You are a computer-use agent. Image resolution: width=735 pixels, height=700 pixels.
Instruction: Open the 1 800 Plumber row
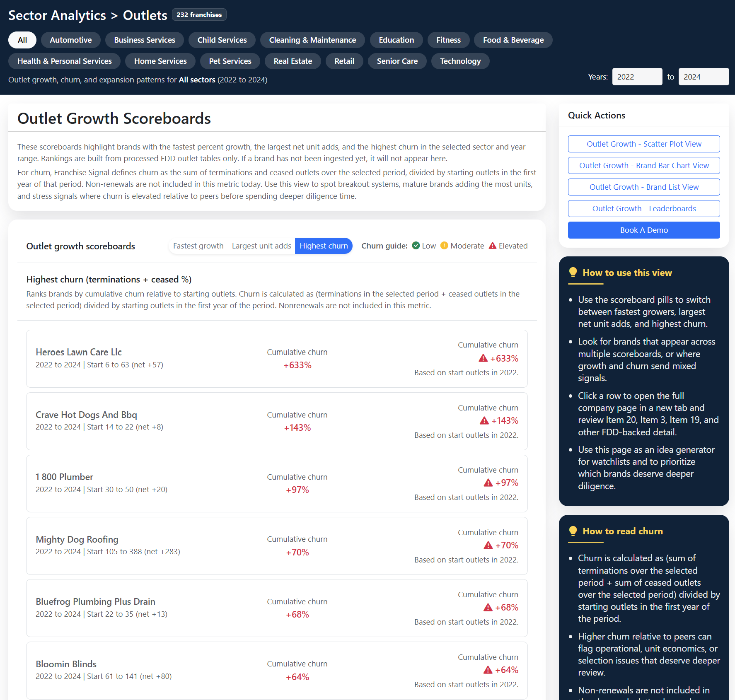[277, 483]
